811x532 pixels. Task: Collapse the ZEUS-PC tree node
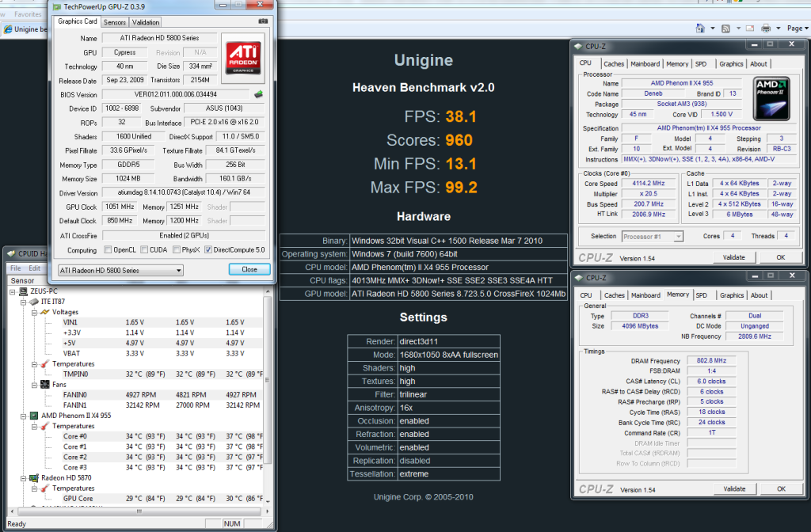pos(13,291)
